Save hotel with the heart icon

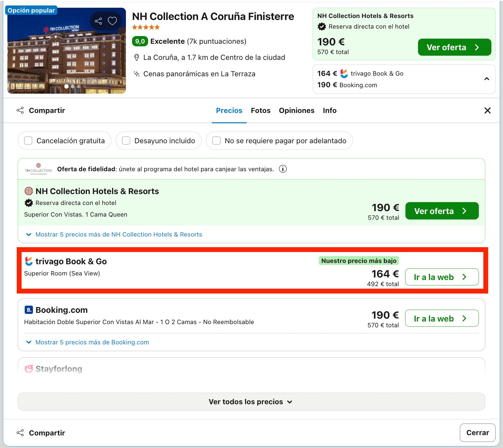point(112,21)
